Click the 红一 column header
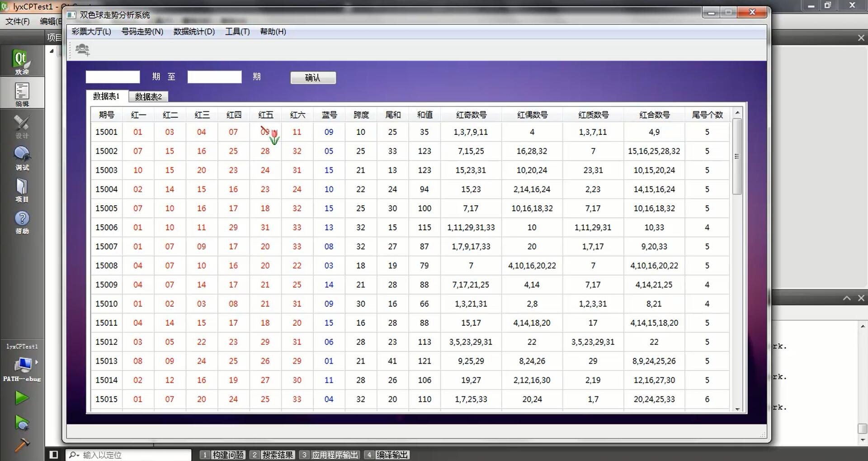The height and width of the screenshot is (461, 868). point(138,115)
